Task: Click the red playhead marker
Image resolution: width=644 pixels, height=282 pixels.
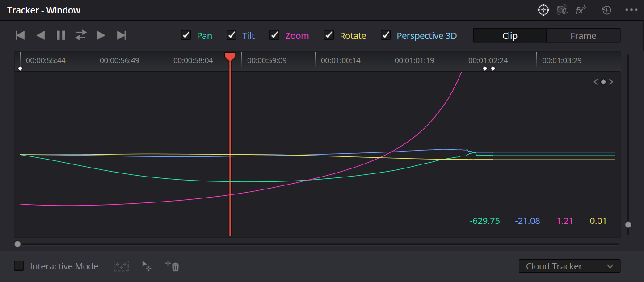Action: coord(230,57)
